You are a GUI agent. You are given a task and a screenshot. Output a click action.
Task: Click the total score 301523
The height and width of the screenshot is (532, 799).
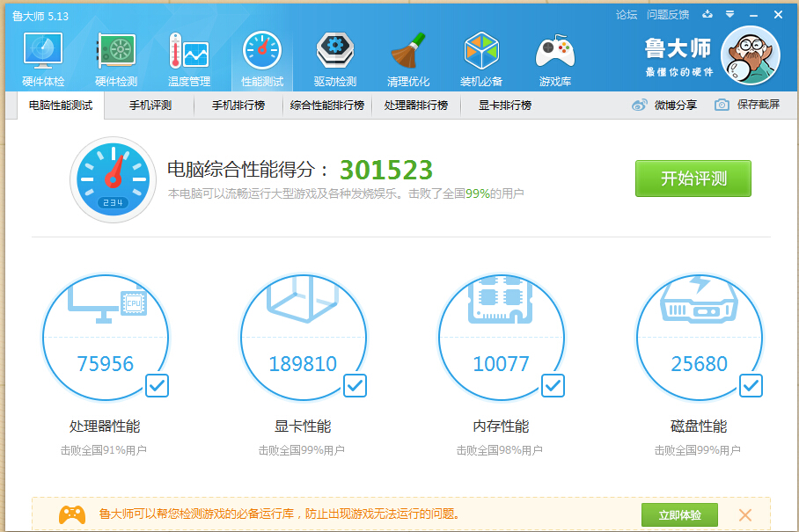click(x=386, y=170)
